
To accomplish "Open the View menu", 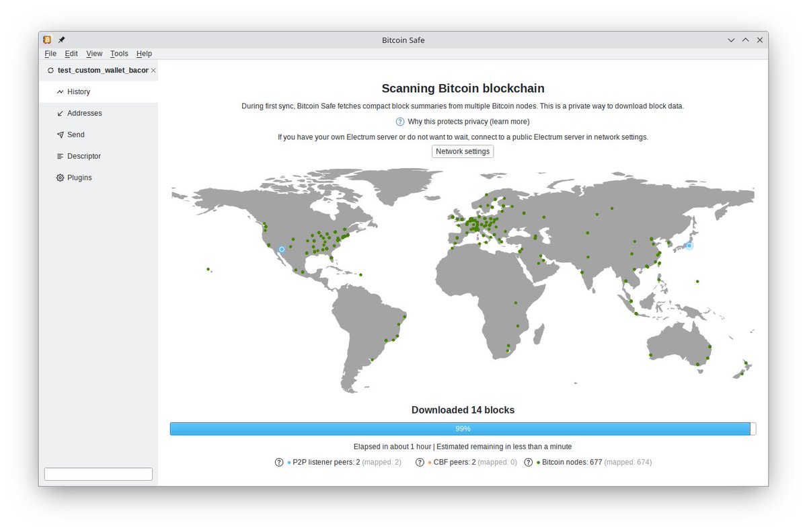I will click(94, 54).
